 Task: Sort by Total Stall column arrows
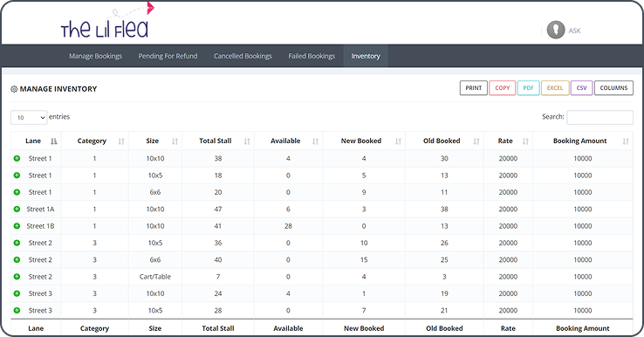point(247,141)
